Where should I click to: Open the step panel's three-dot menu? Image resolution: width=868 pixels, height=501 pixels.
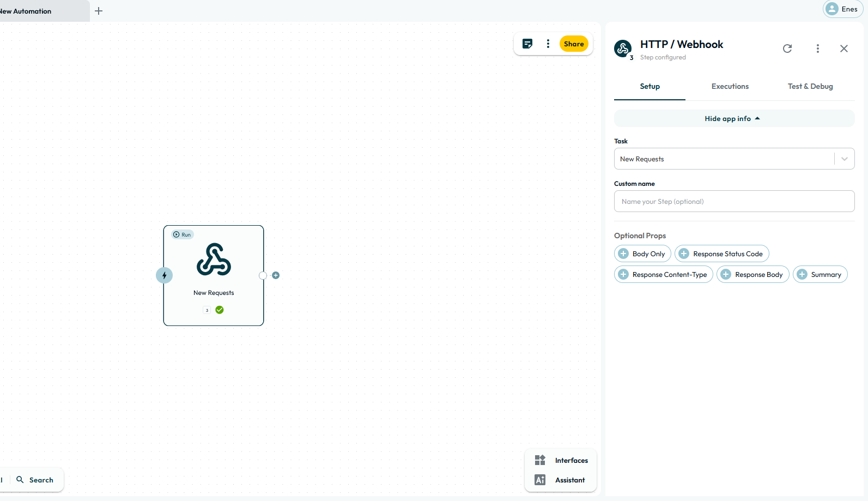(x=817, y=49)
